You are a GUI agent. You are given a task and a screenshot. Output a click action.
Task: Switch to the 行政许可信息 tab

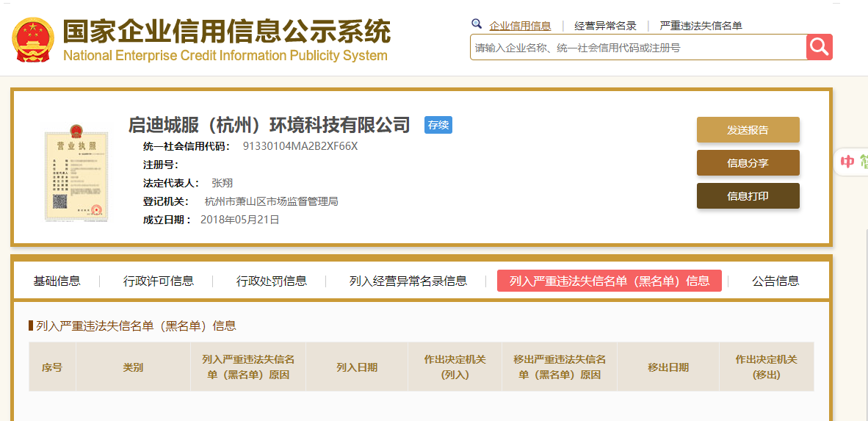click(x=159, y=281)
